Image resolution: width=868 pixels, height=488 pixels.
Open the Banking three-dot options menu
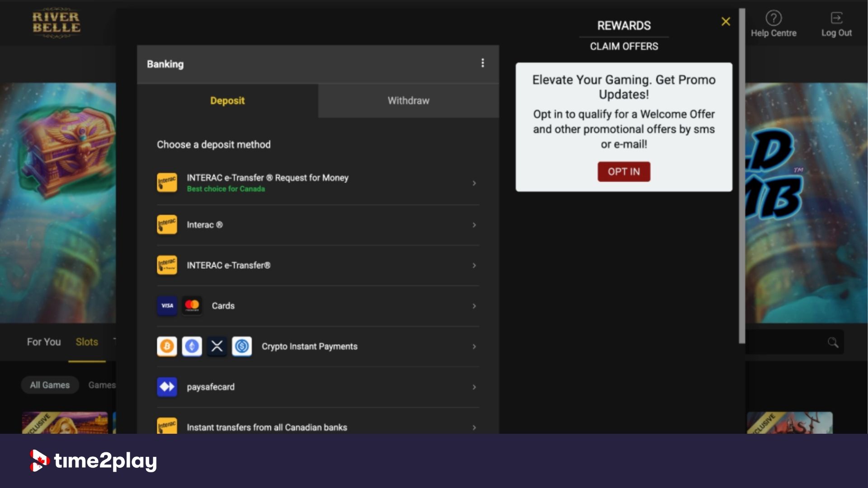point(483,63)
